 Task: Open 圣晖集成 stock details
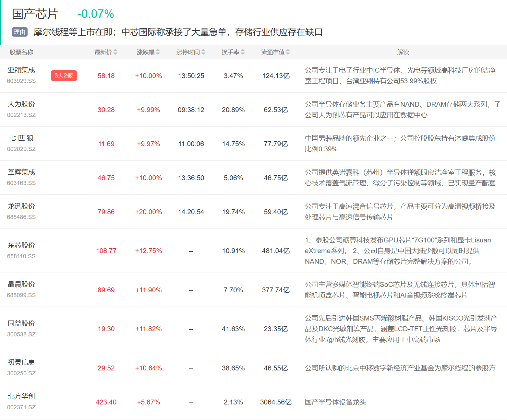(21, 172)
